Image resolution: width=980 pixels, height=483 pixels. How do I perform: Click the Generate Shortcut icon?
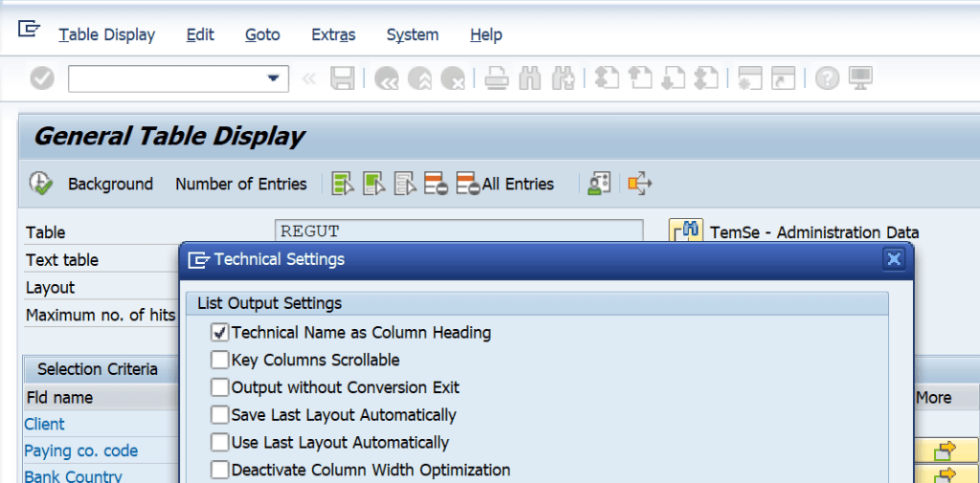[x=783, y=78]
